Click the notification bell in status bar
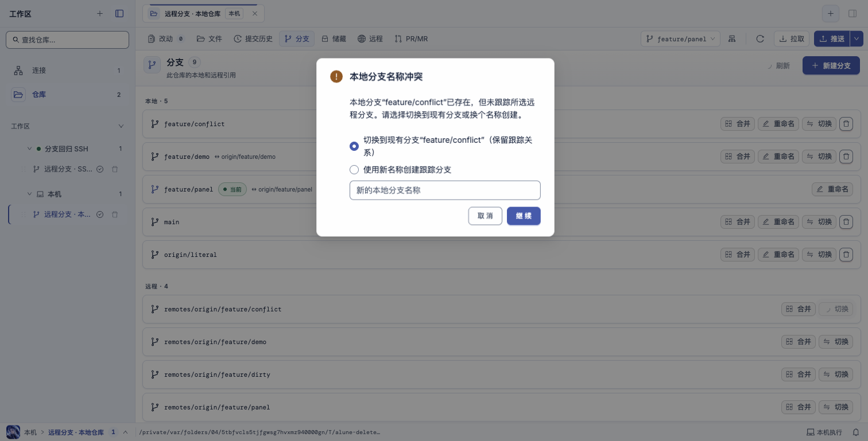 [855, 432]
